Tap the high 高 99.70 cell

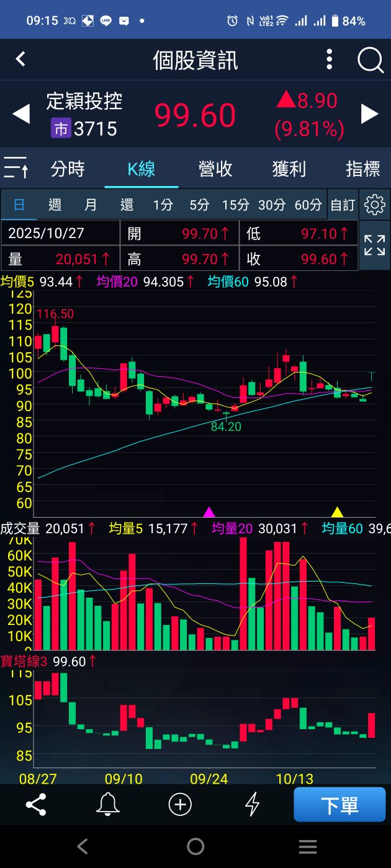[179, 259]
